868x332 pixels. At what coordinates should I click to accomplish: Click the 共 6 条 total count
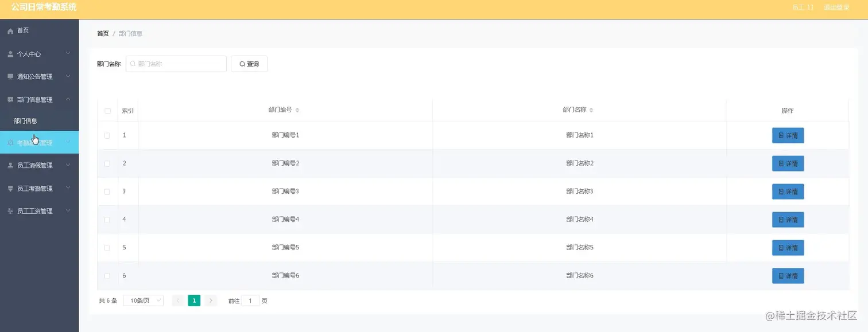pos(108,300)
